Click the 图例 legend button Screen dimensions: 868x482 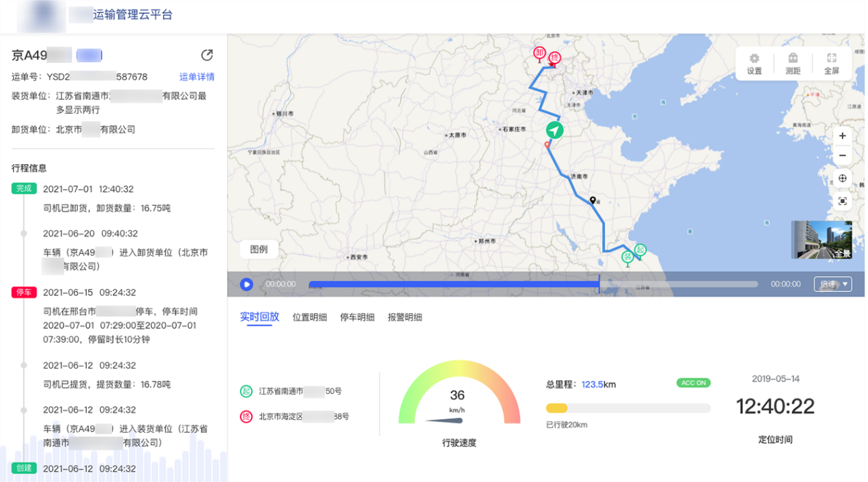coord(259,250)
